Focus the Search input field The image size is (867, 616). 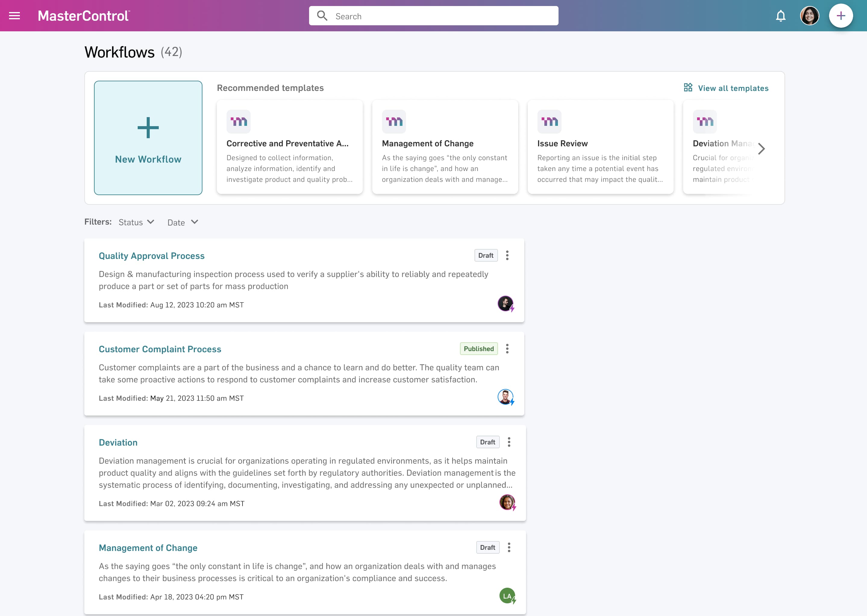tap(434, 16)
